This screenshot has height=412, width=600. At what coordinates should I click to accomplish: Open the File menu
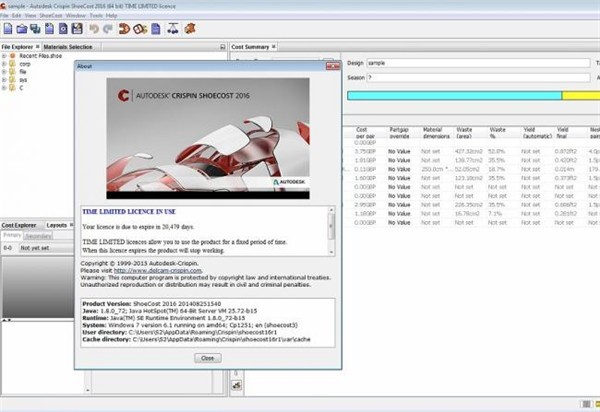coord(4,16)
